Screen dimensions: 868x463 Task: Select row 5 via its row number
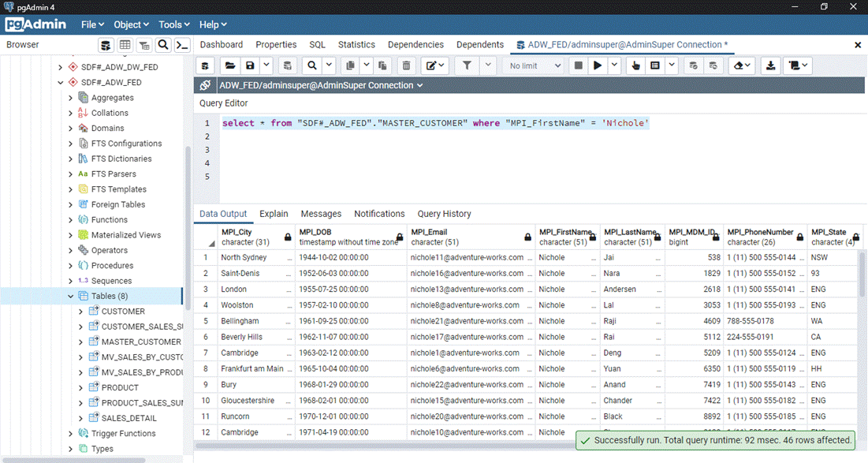(206, 321)
